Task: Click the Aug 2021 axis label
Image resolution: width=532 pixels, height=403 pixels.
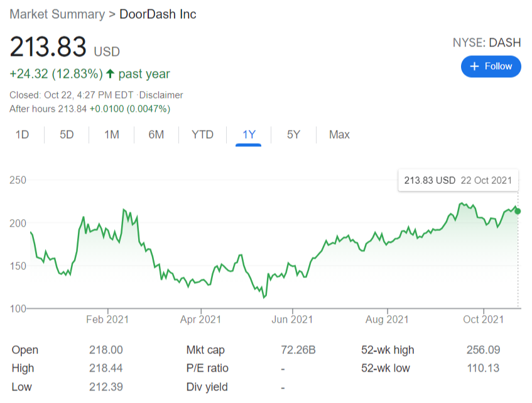Action: click(387, 320)
